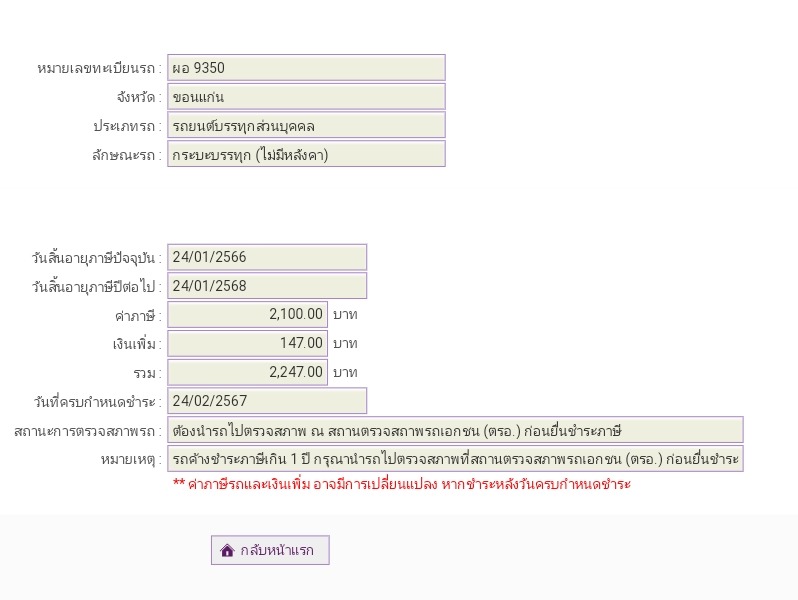
Task: Click the บาท unit next to เงินเพิ่ม
Action: click(345, 344)
